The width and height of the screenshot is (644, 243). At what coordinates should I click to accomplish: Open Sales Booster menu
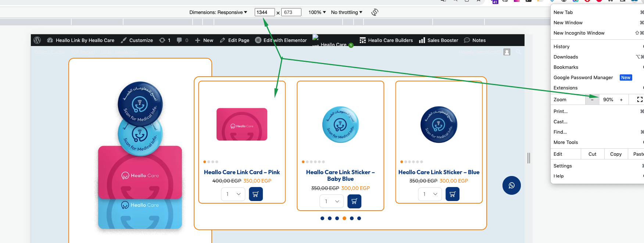[439, 40]
